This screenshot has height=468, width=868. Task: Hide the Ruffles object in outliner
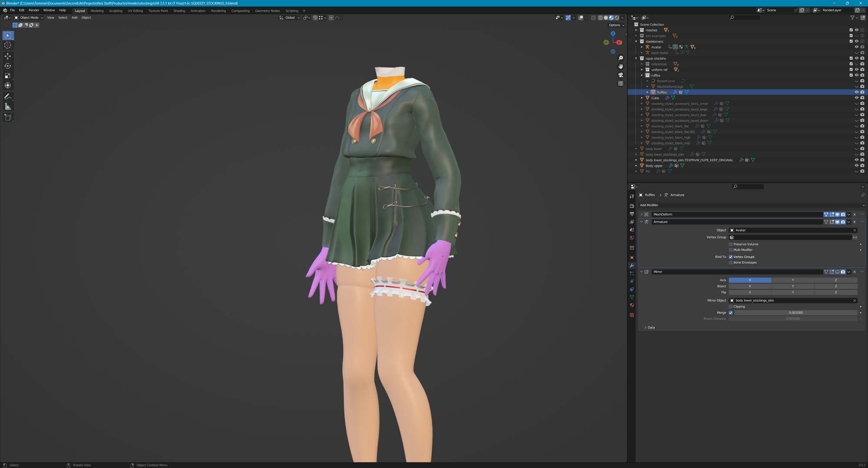coord(856,92)
